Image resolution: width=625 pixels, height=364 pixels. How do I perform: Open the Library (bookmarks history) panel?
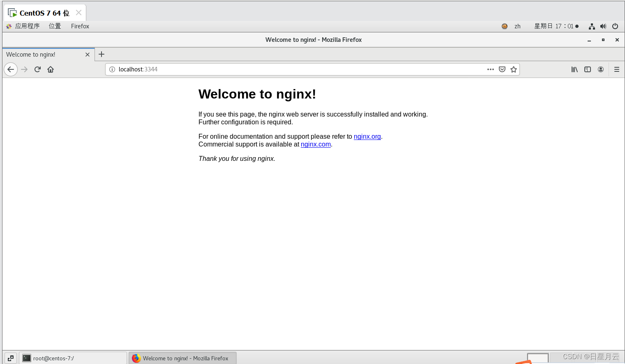click(574, 69)
